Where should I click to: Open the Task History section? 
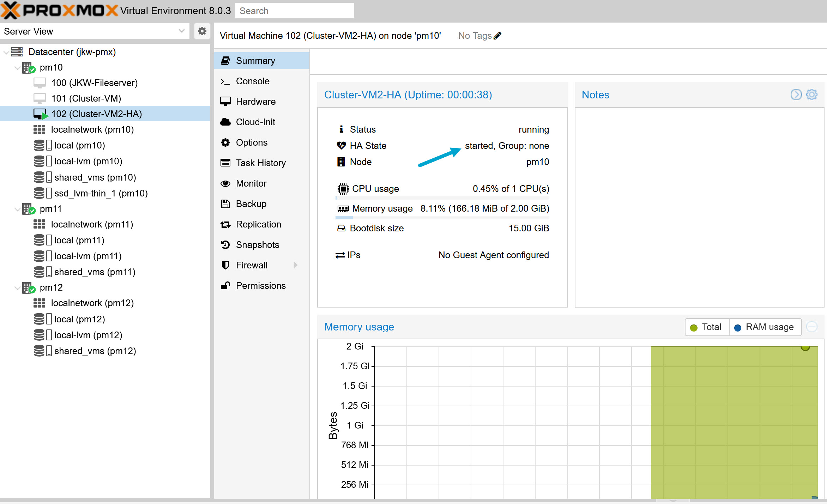pos(260,163)
